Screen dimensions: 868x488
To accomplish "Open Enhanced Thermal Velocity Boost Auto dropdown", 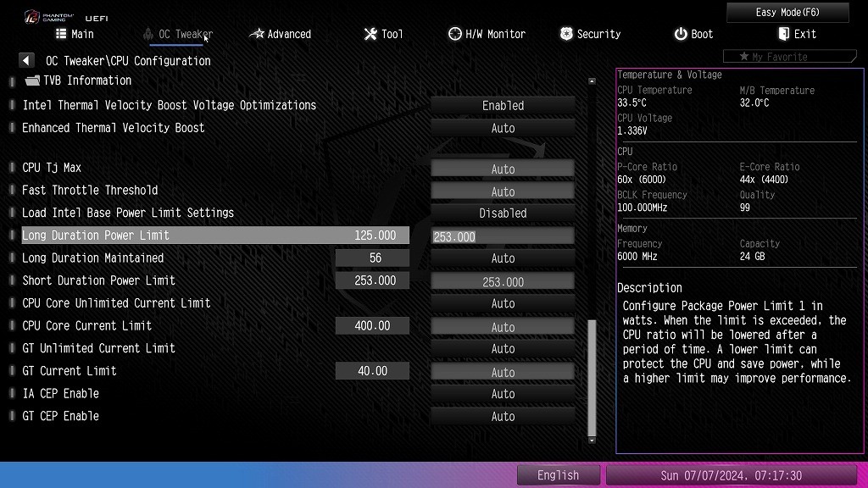I will tap(503, 129).
